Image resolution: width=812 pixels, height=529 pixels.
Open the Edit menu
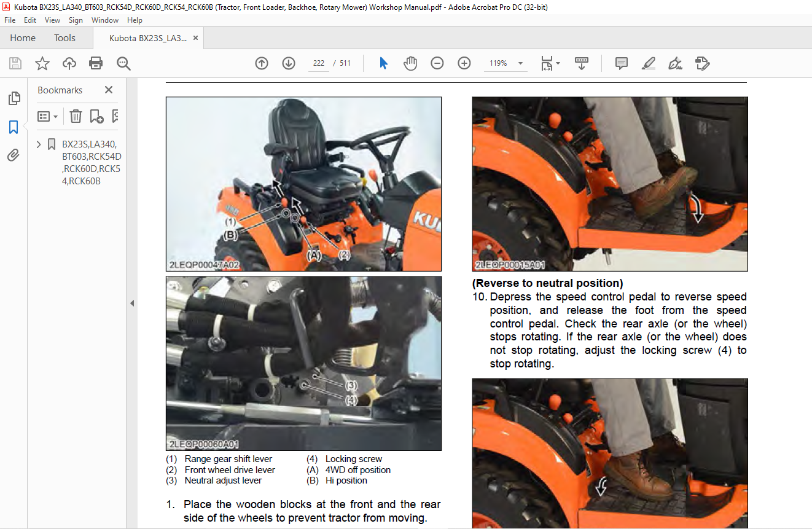30,20
